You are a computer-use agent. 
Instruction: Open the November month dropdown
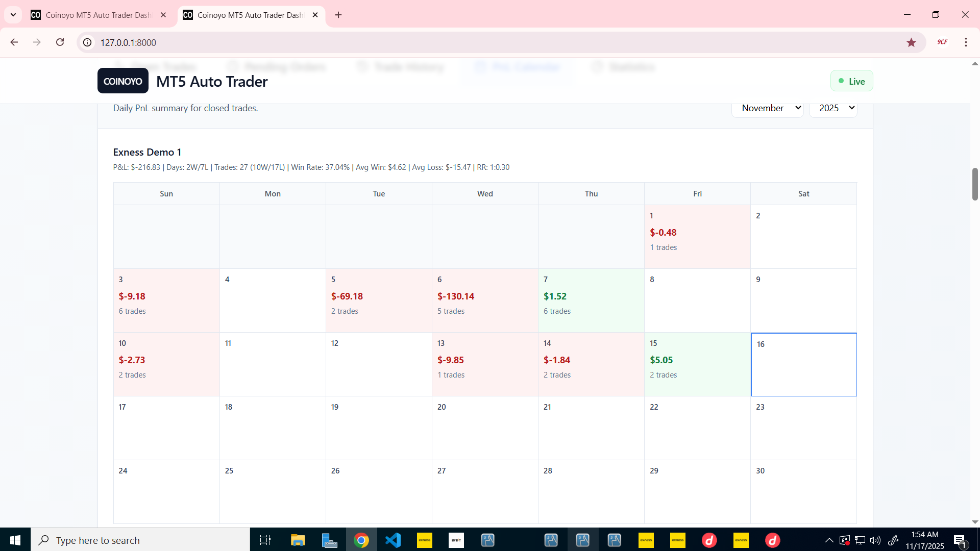pyautogui.click(x=768, y=108)
